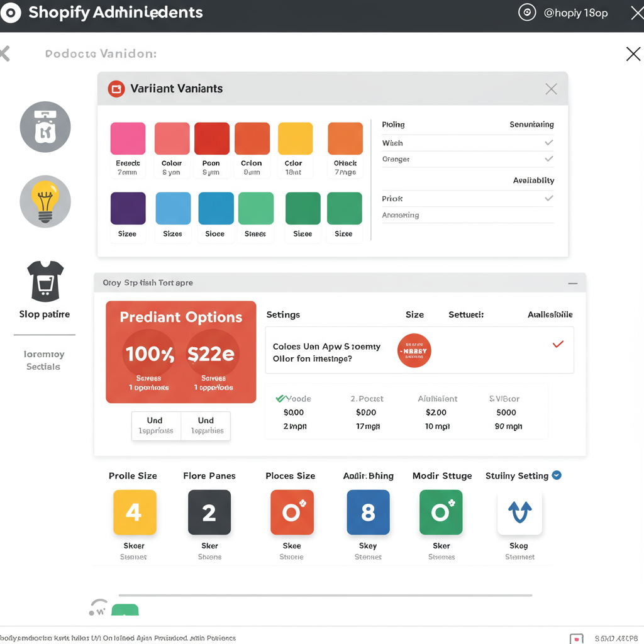Click the blue number 8 Aadiir Bhing tile
644x644 pixels.
(368, 513)
